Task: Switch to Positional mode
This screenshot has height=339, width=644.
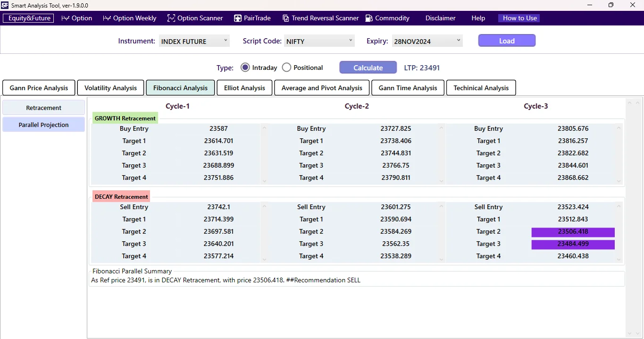Action: click(286, 67)
